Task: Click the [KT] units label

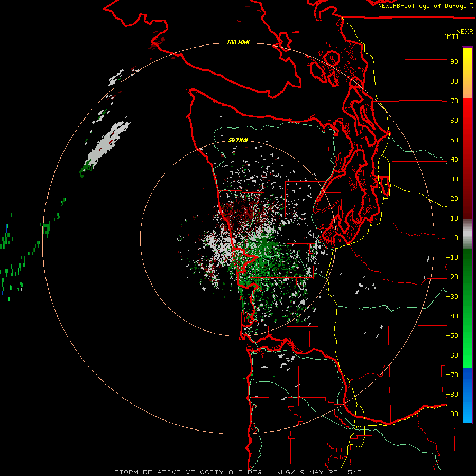Action: (452, 36)
